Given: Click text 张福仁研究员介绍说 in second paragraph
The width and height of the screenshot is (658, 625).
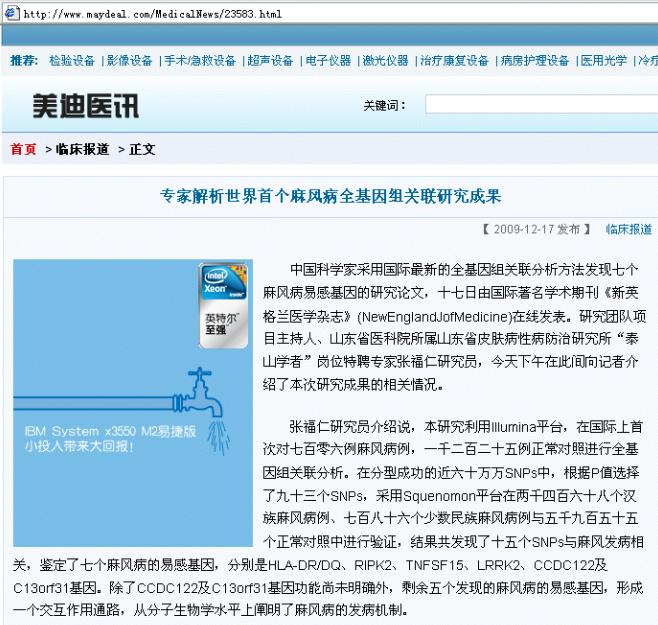Looking at the screenshot, I should pyautogui.click(x=349, y=427).
